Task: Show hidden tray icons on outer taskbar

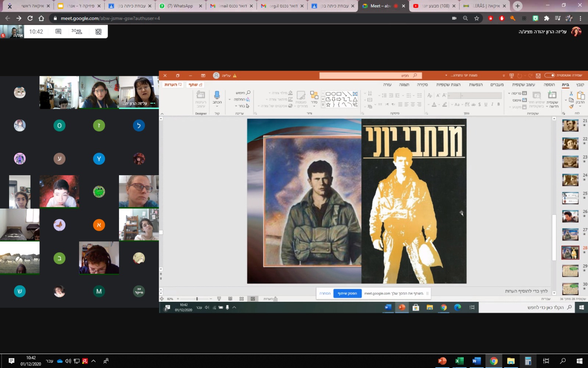Action: [x=93, y=361]
